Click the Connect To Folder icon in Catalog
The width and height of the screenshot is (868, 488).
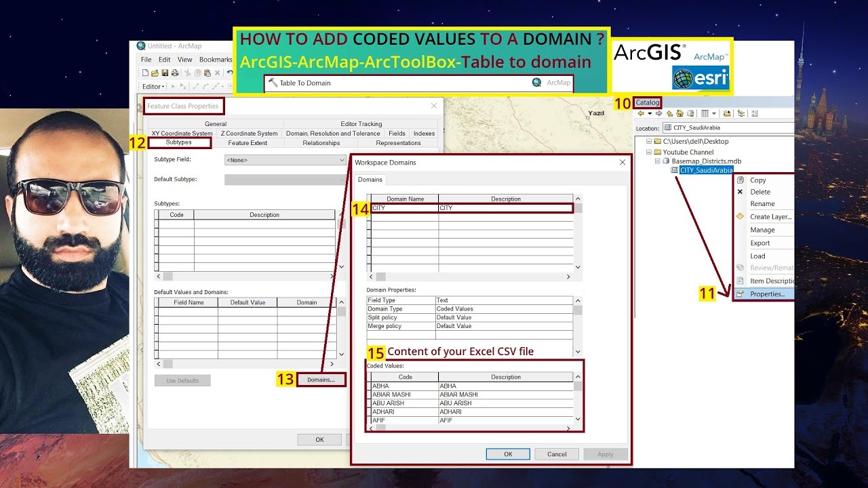(x=727, y=113)
